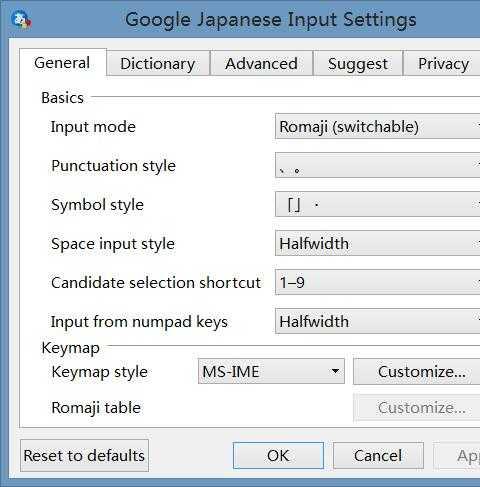Open the Input from numpad keys dropdown

(x=377, y=321)
